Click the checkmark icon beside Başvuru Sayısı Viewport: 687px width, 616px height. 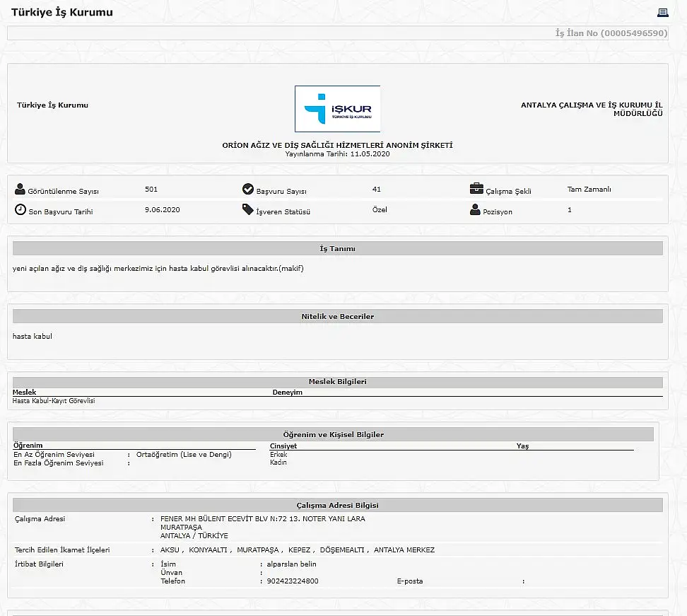248,189
